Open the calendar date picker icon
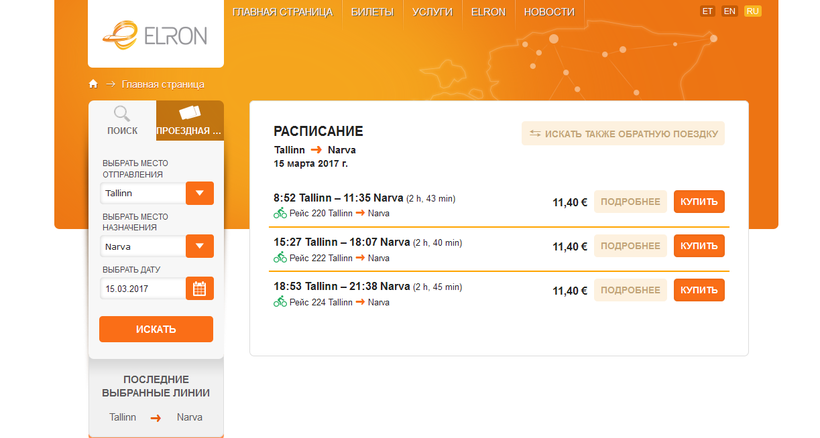820x438 pixels. tap(200, 289)
